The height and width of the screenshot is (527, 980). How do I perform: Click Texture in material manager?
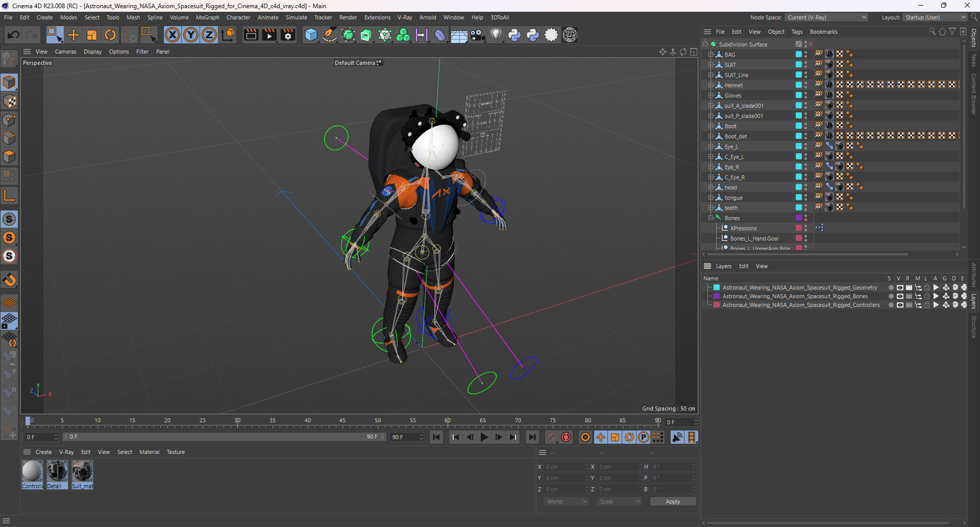pyautogui.click(x=176, y=452)
